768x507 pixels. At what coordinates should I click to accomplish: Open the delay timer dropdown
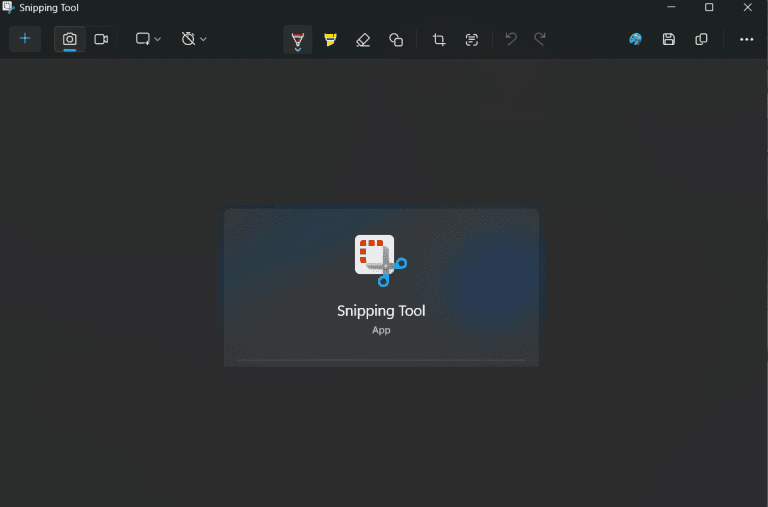(194, 39)
